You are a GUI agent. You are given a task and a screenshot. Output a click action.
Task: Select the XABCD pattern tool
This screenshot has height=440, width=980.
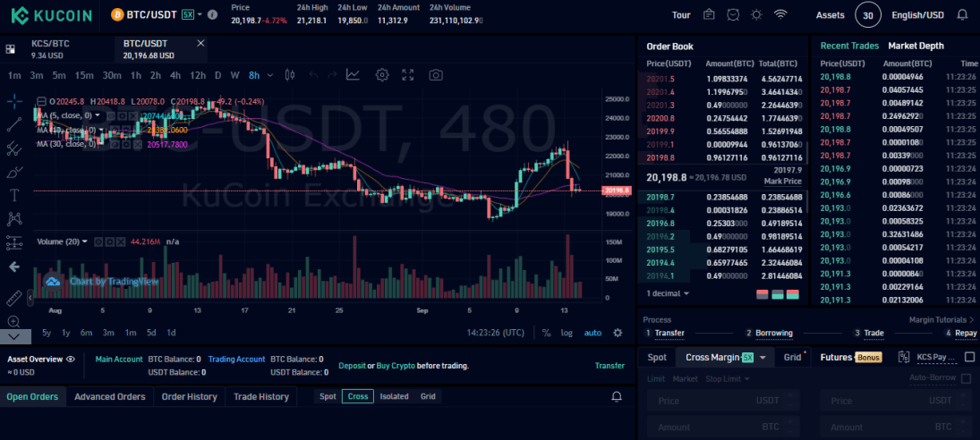point(13,219)
